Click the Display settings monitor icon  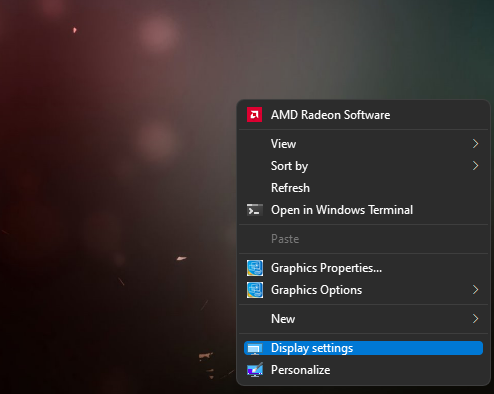(x=255, y=348)
